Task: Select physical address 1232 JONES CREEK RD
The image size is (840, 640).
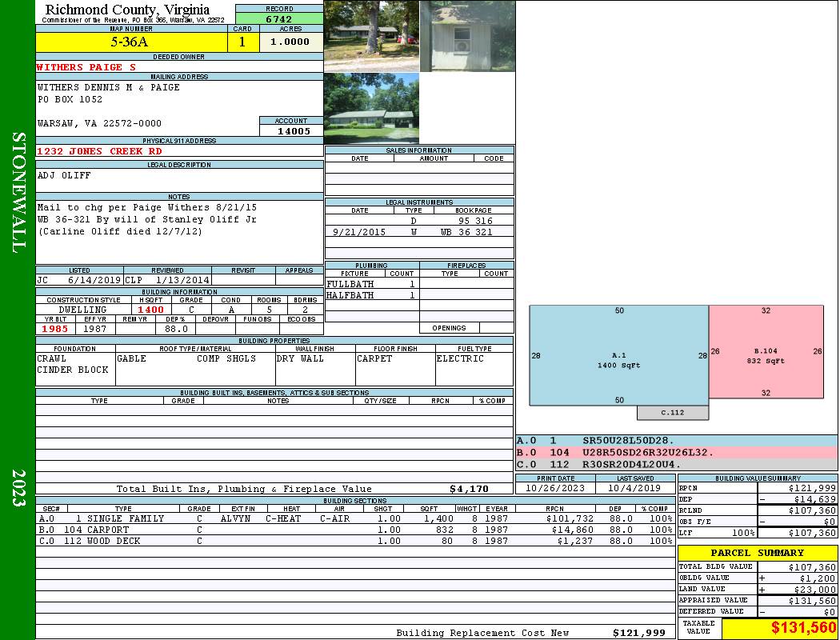Action: [99, 150]
